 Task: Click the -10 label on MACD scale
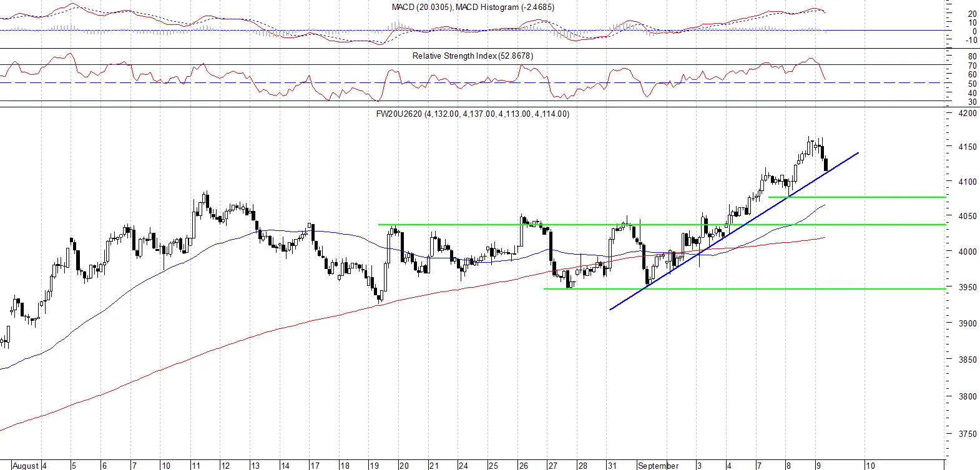971,40
